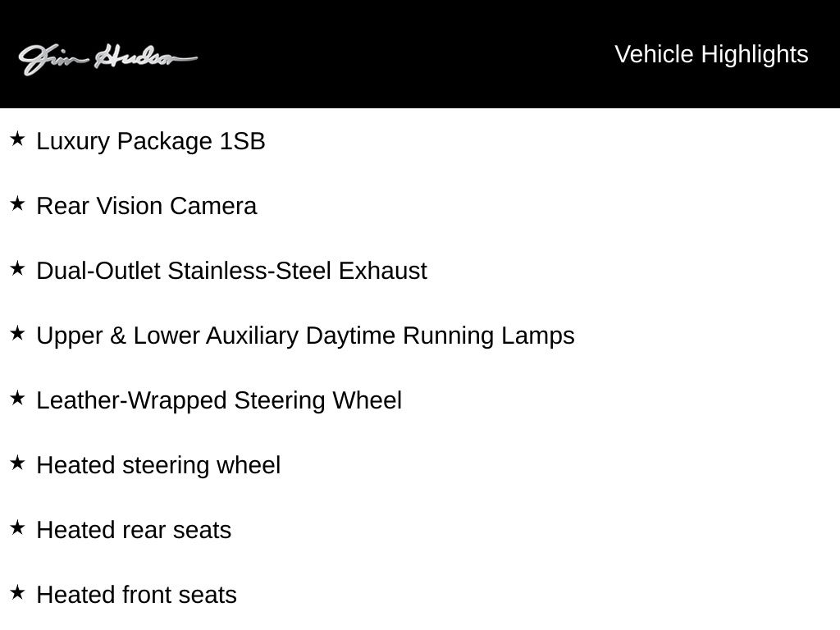Click the word Highlights in the header
The width and height of the screenshot is (840, 630).
(x=755, y=54)
